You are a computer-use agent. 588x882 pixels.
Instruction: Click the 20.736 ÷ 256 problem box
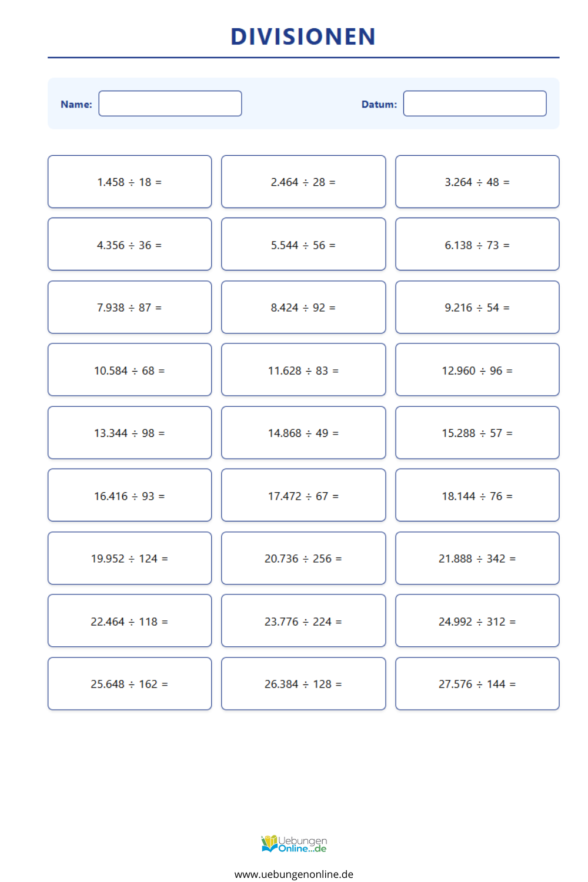coord(303,558)
